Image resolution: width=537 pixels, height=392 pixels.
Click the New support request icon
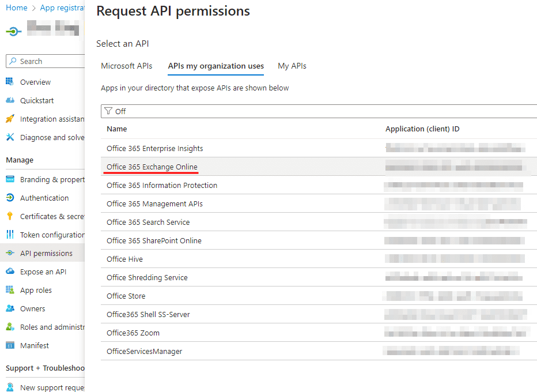(x=10, y=387)
